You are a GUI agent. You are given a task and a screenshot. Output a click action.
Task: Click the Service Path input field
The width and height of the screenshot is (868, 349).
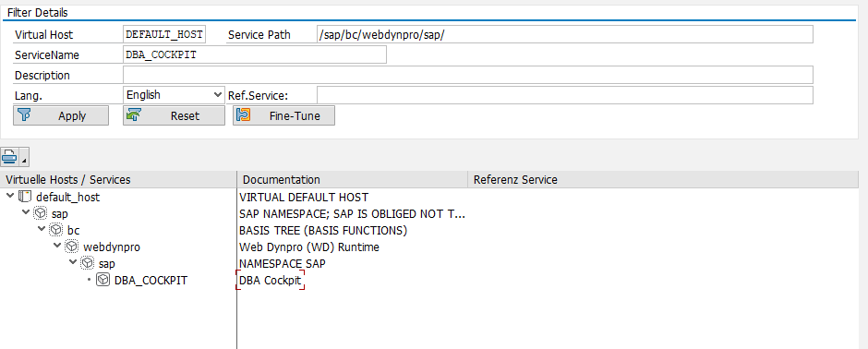(x=564, y=34)
